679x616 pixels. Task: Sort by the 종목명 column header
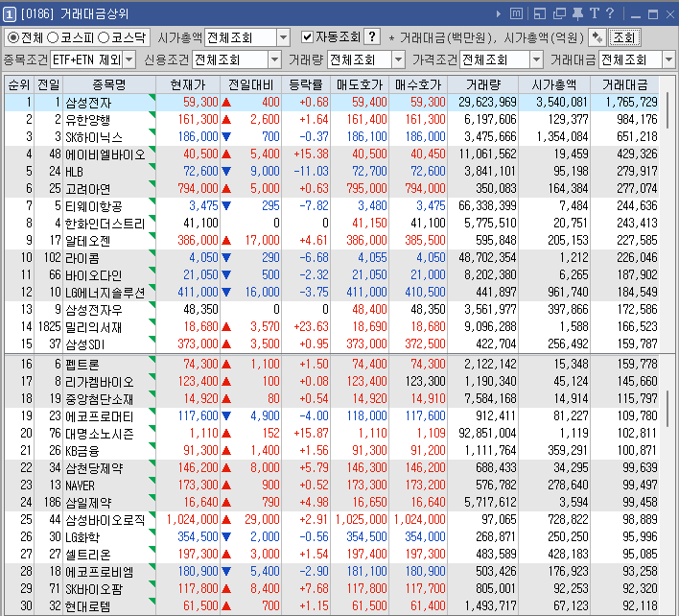coord(109,84)
